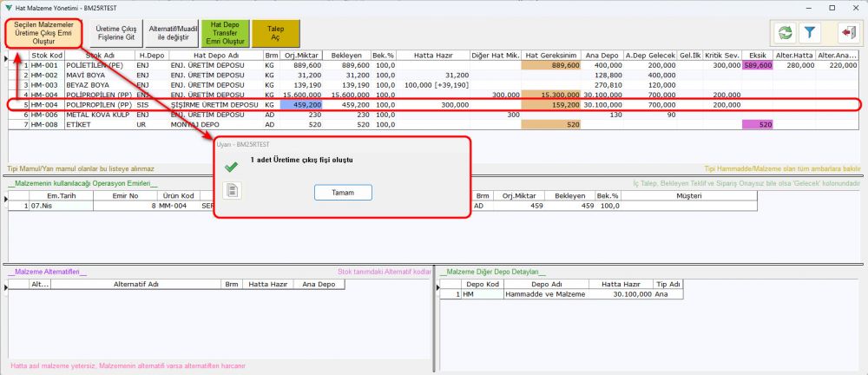Click the Diğer Hat Mik. column header
The image size is (868, 375).
tap(496, 56)
